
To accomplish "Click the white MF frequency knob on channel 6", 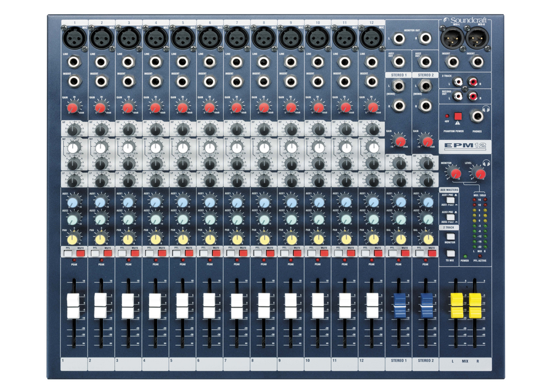I will [209, 149].
